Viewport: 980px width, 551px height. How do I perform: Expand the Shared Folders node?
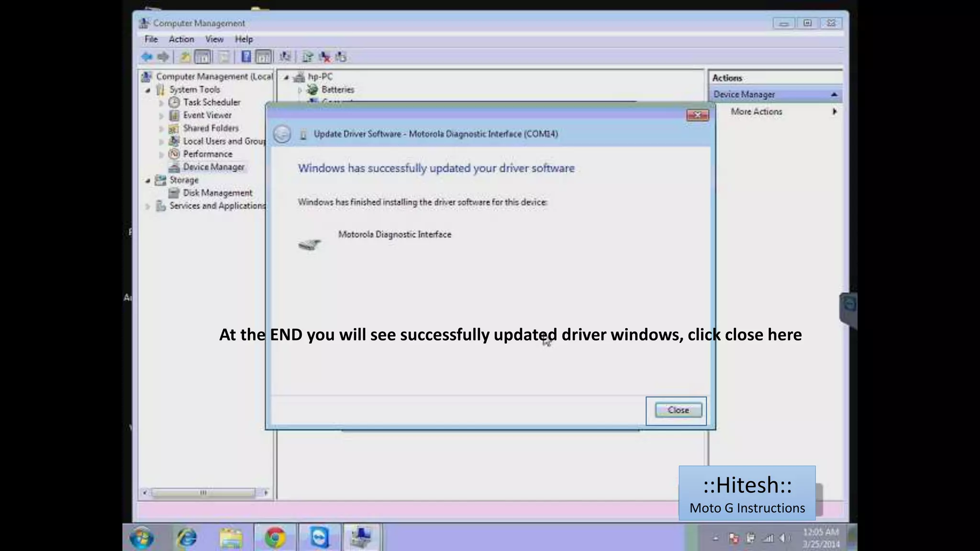pos(161,129)
